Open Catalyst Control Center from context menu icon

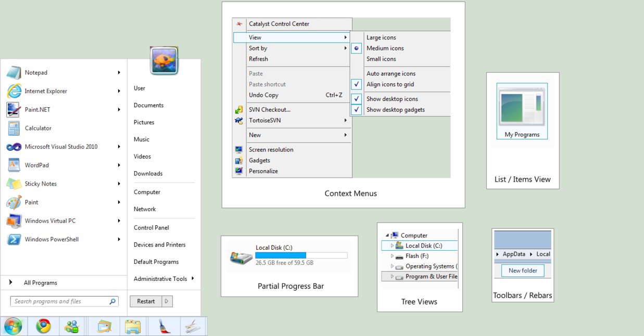[x=239, y=24]
